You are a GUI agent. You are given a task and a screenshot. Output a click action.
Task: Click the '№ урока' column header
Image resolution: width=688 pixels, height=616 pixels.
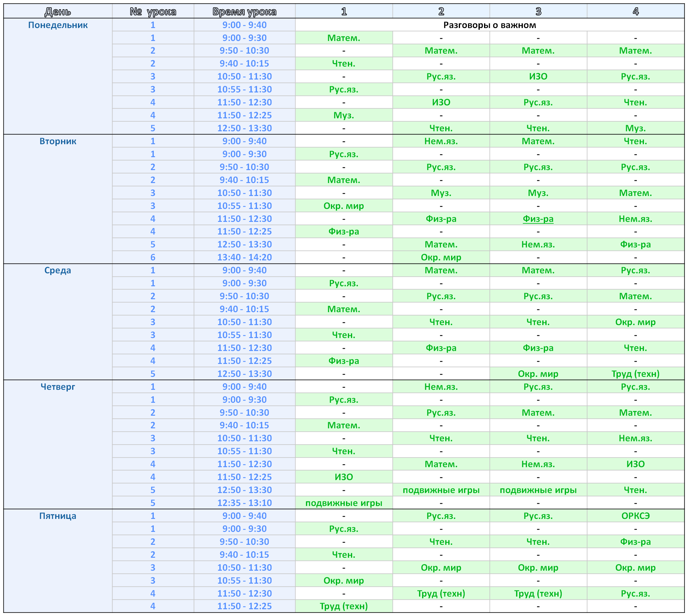point(153,11)
